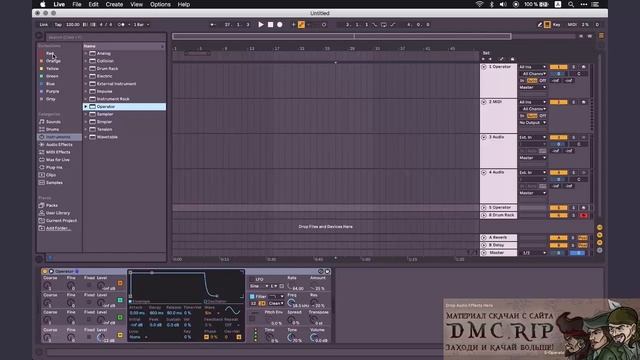The image size is (640, 360).
Task: Set 1 Operator monitor to Off
Action: tap(543, 81)
